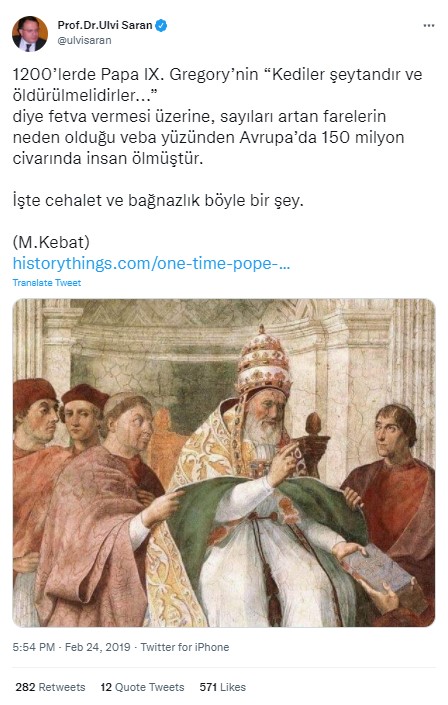
Task: Open the @ulvisaran handle
Action: pos(84,40)
